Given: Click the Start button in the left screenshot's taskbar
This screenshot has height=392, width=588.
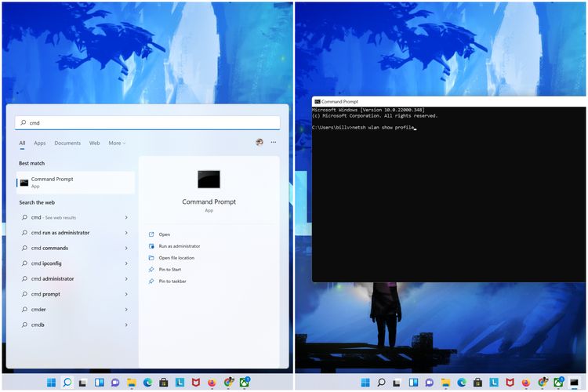Looking at the screenshot, I should click(52, 383).
